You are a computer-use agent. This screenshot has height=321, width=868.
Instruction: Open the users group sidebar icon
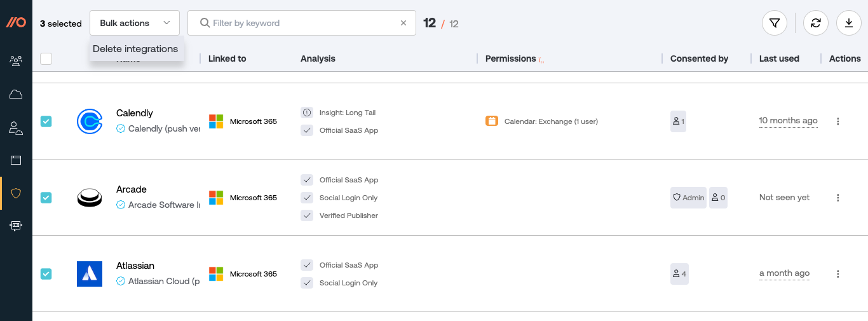tap(16, 61)
